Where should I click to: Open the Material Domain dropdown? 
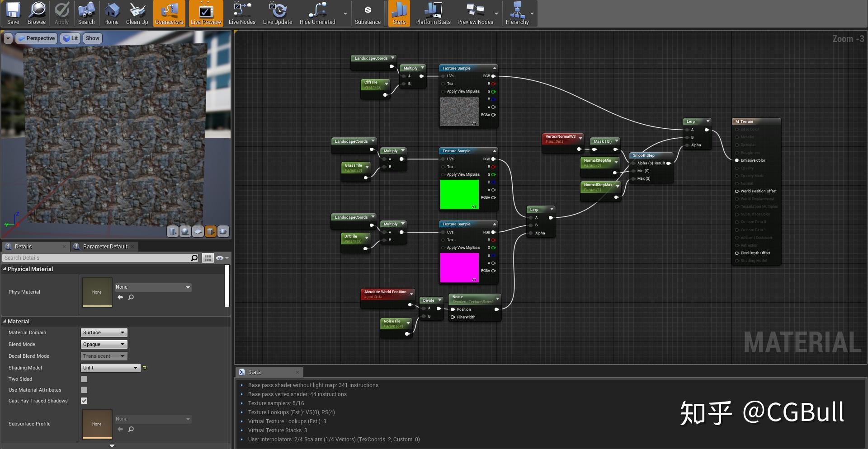[x=104, y=332]
